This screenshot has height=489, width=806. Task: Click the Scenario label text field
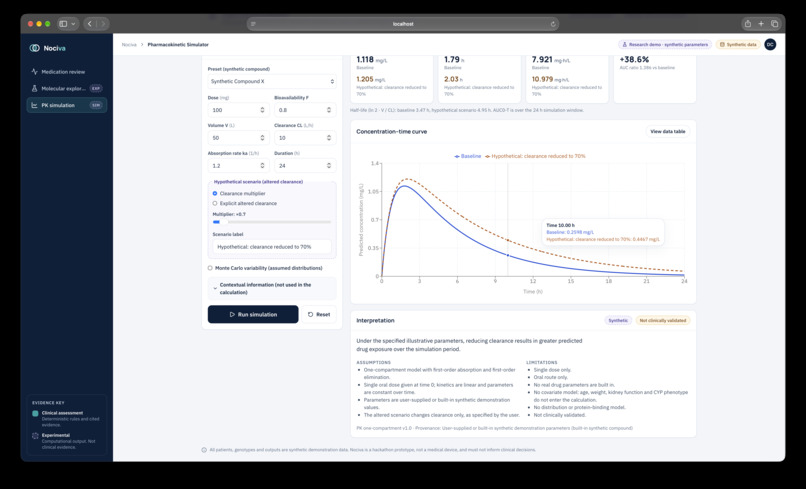[272, 247]
